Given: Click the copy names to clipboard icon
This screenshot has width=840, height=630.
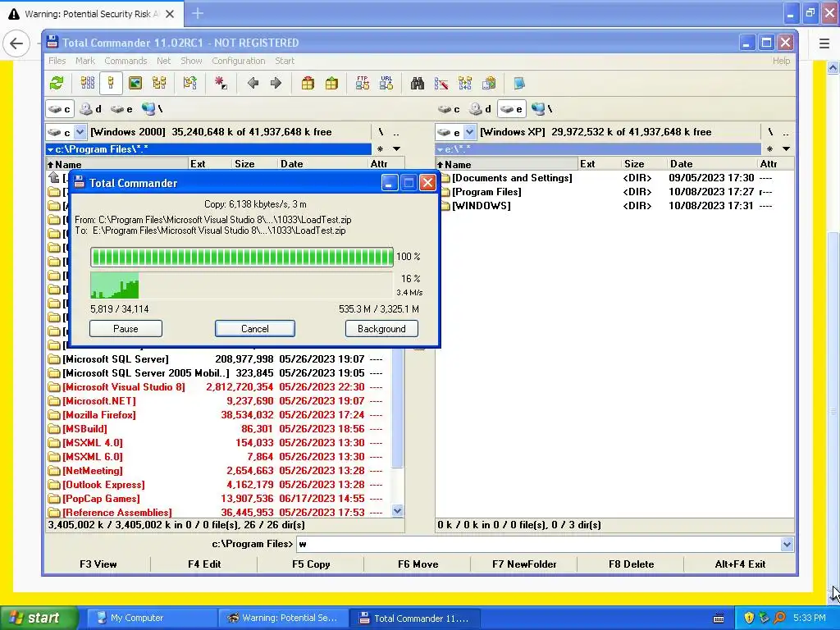Looking at the screenshot, I should 489,83.
